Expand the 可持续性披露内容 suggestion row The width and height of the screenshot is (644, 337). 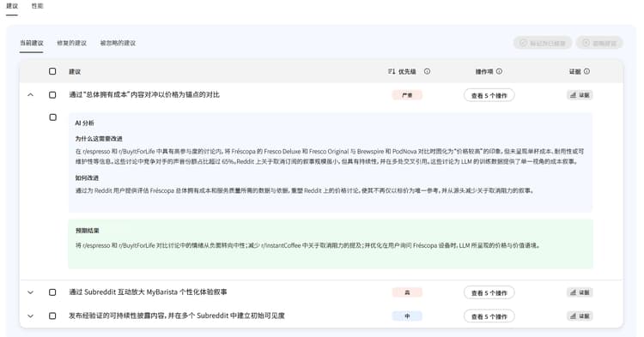[x=30, y=316]
